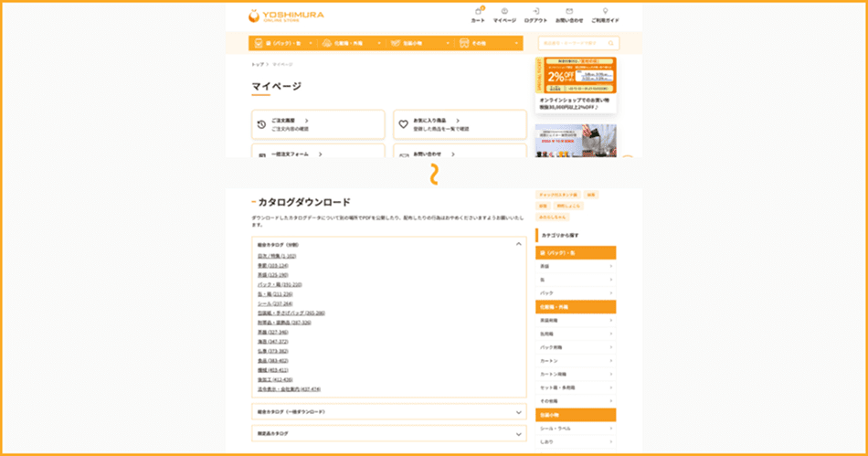Screen dimensions: 868x456
Task: Open the その他 navigation menu
Action: [x=479, y=43]
